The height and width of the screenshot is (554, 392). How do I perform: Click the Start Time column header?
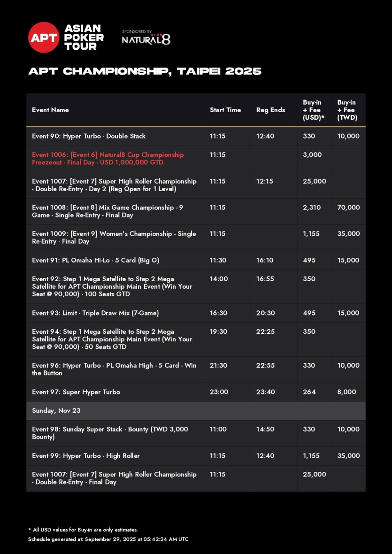pos(225,110)
